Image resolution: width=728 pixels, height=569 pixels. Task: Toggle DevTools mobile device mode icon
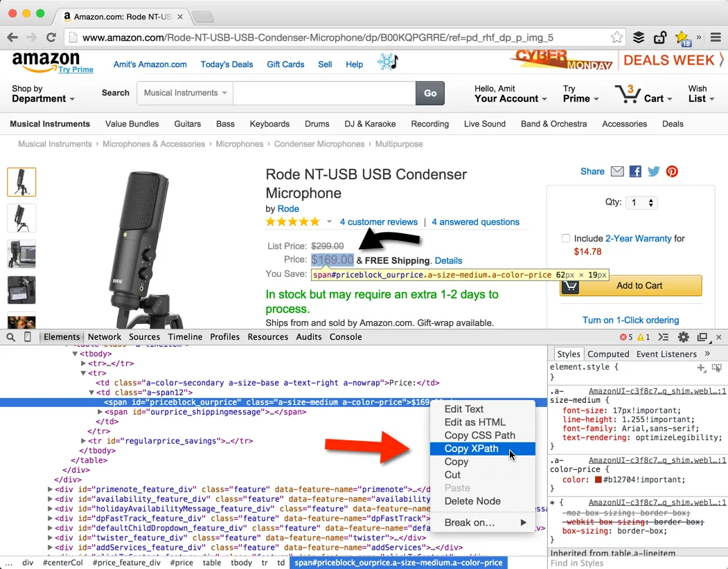(28, 337)
